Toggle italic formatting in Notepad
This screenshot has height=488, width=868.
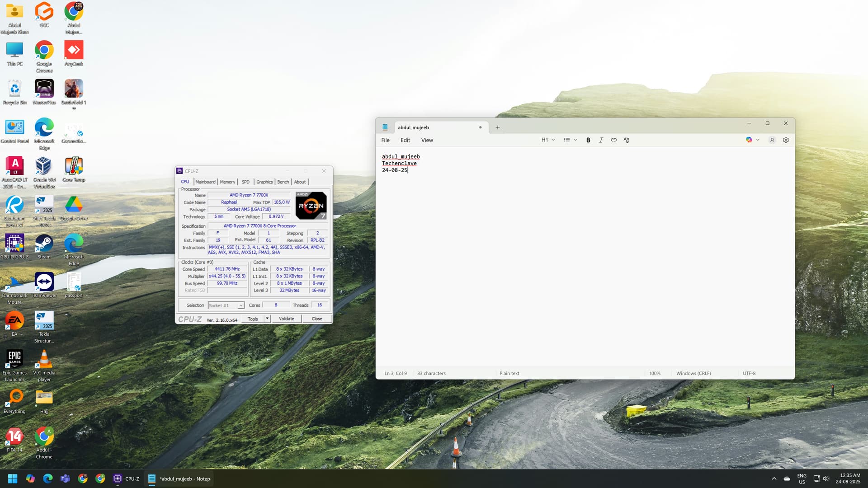click(x=601, y=140)
